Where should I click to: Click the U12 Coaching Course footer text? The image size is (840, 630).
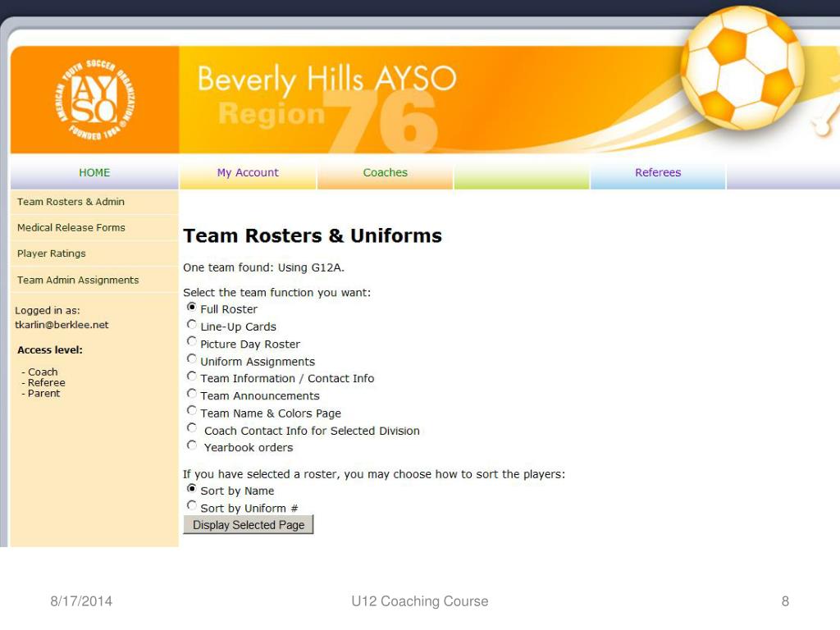[x=420, y=601]
